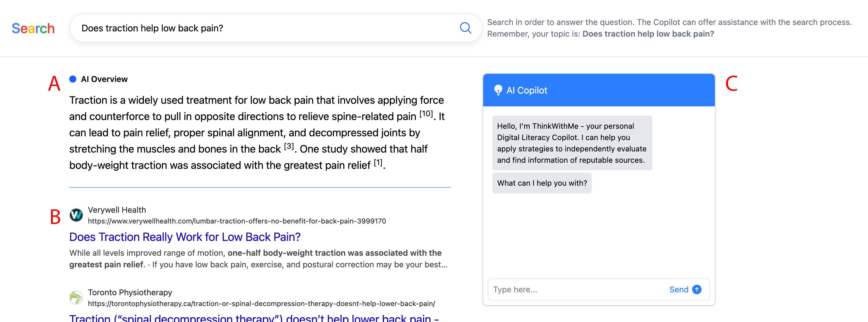Click the Toronto Physiotherapy URL
The width and height of the screenshot is (868, 322).
pos(261,303)
